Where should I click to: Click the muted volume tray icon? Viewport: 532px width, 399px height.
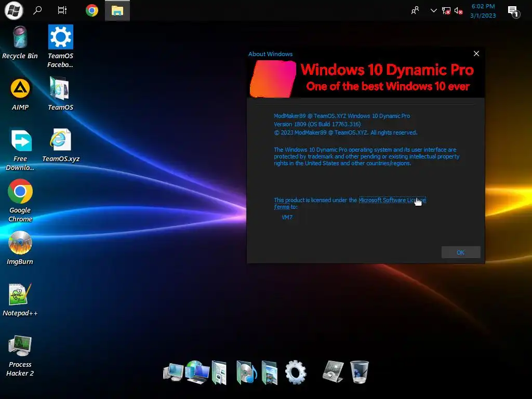tap(458, 11)
